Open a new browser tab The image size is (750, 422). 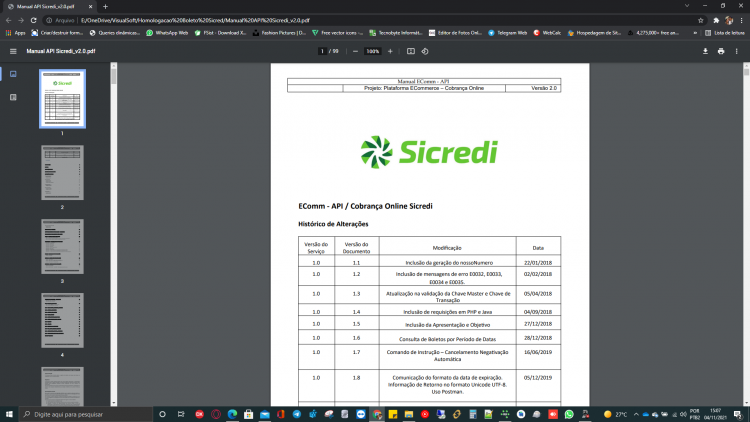(105, 7)
